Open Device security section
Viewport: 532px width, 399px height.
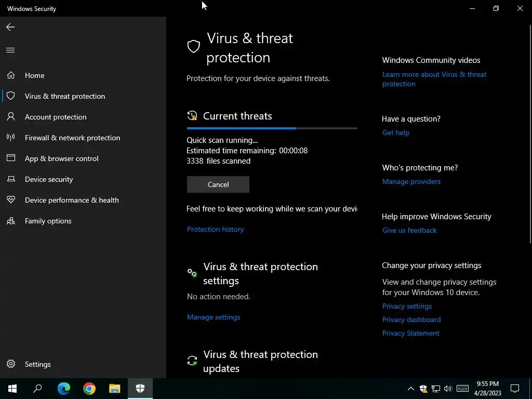[83, 179]
